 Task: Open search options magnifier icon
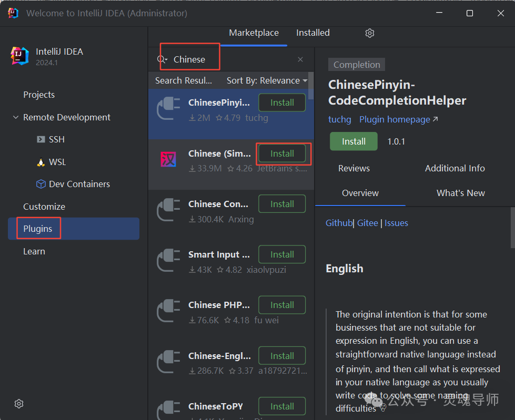(162, 59)
